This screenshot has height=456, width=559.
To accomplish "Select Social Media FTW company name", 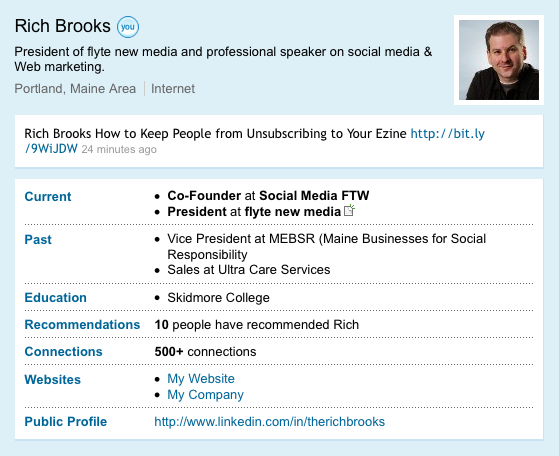I will tap(314, 196).
